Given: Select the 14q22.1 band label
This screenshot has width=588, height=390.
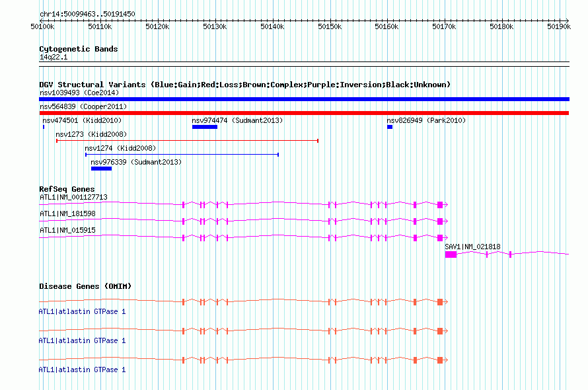Looking at the screenshot, I should point(54,57).
